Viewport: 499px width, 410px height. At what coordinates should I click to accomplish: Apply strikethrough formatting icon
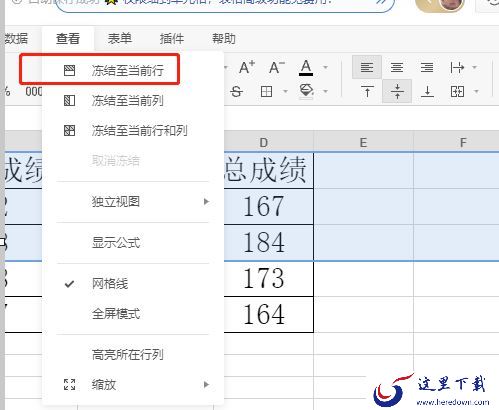click(236, 91)
